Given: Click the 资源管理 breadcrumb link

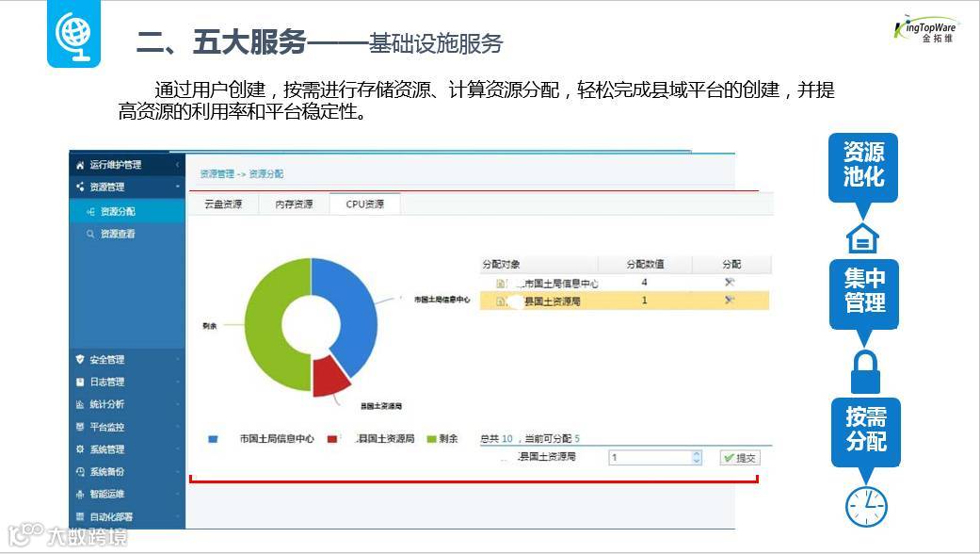Looking at the screenshot, I should click(217, 173).
